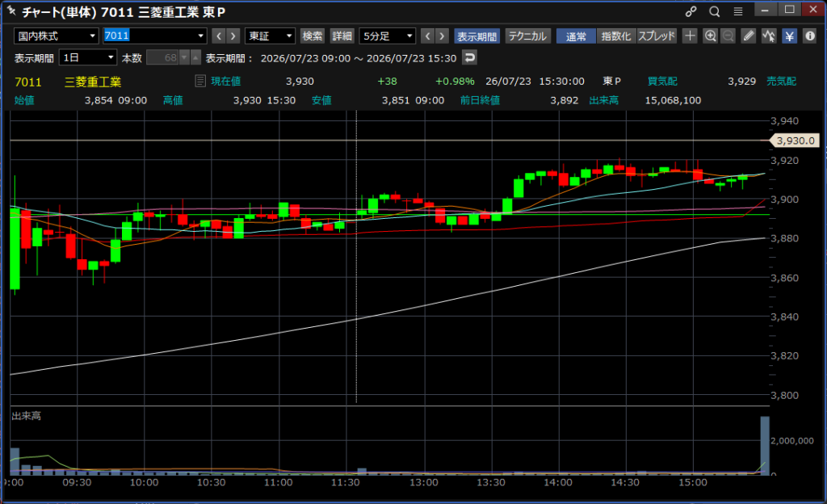
Task: Zoom in on the chart
Action: click(710, 36)
